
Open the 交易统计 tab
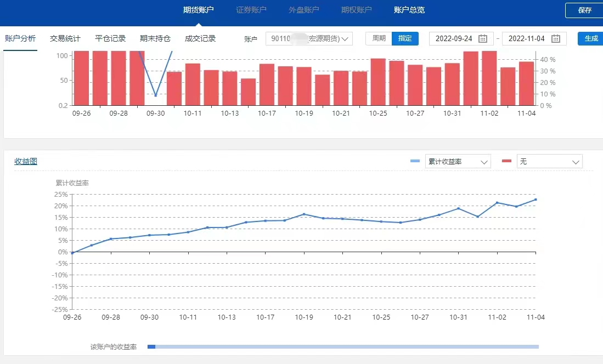point(65,38)
